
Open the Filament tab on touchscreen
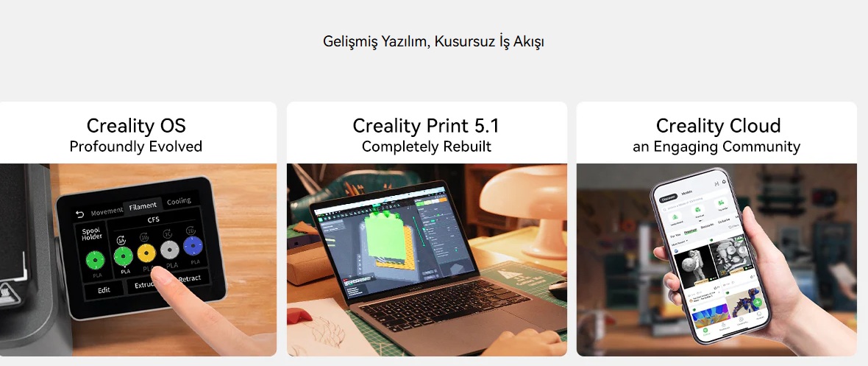pyautogui.click(x=143, y=205)
